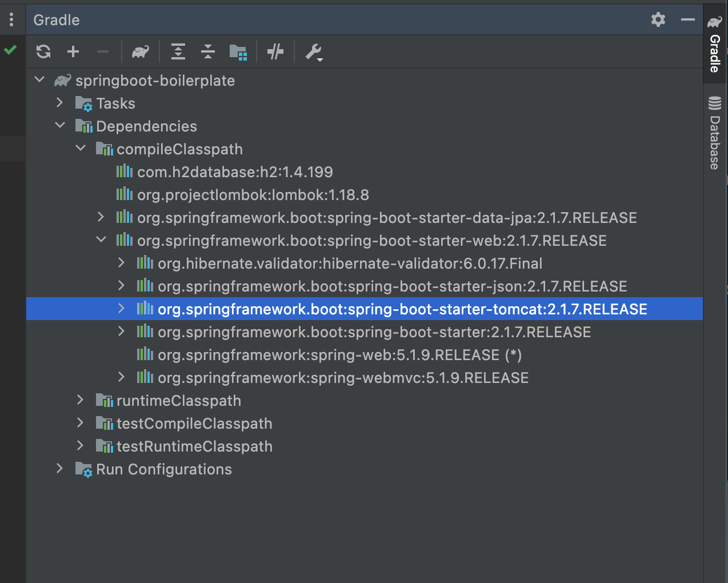Image resolution: width=728 pixels, height=583 pixels.
Task: Expand spring-boot-starter-tomcat dependency
Action: click(x=122, y=309)
